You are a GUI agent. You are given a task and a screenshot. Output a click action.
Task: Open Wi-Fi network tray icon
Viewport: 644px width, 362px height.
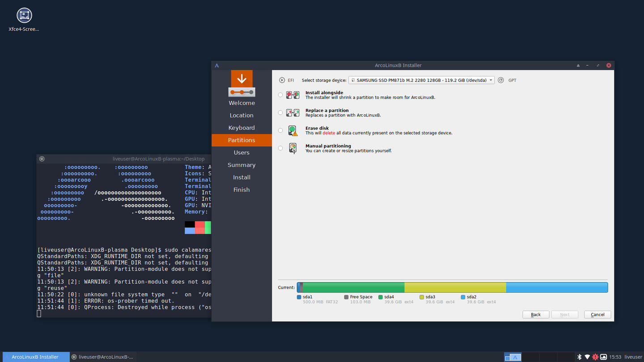[587, 357]
